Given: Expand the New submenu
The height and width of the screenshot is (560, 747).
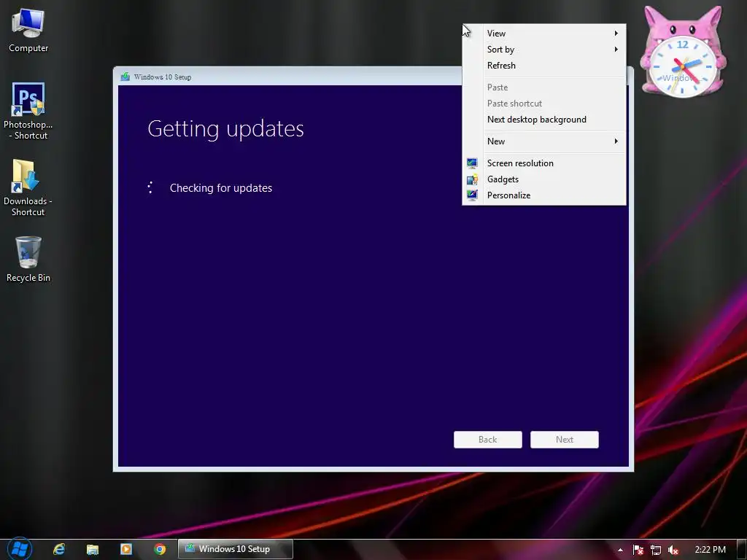Looking at the screenshot, I should coord(544,141).
